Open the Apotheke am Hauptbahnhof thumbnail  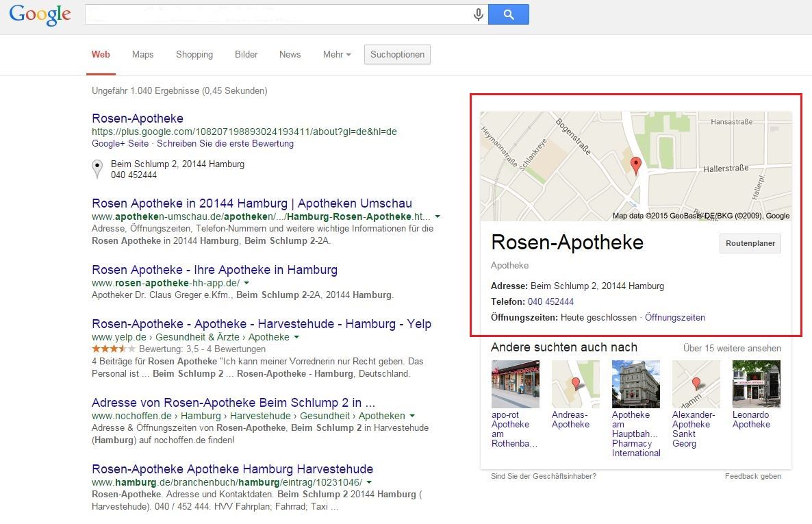[635, 384]
